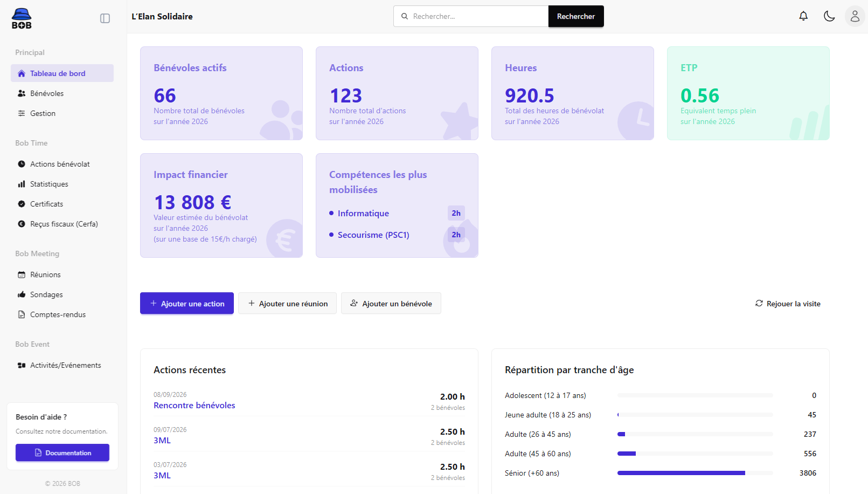The image size is (868, 494).
Task: Click the Reçus fiscaux euro icon
Action: pyautogui.click(x=22, y=224)
